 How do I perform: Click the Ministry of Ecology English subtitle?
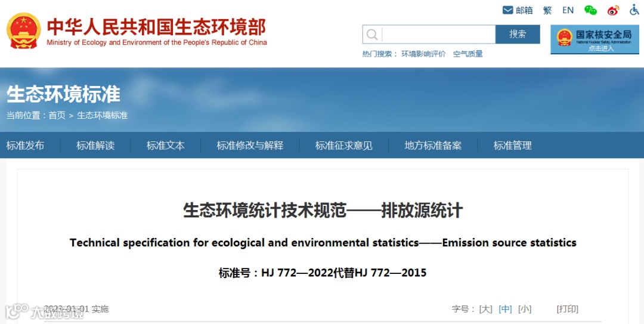pyautogui.click(x=156, y=42)
